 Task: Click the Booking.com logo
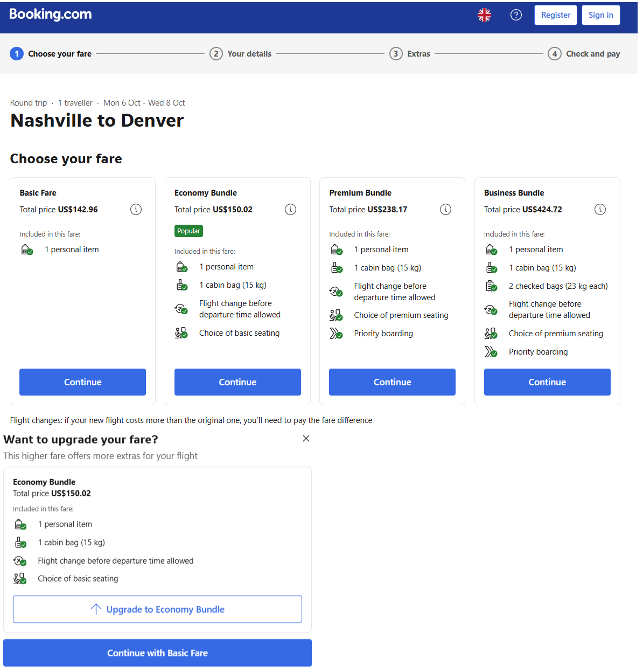pyautogui.click(x=51, y=15)
